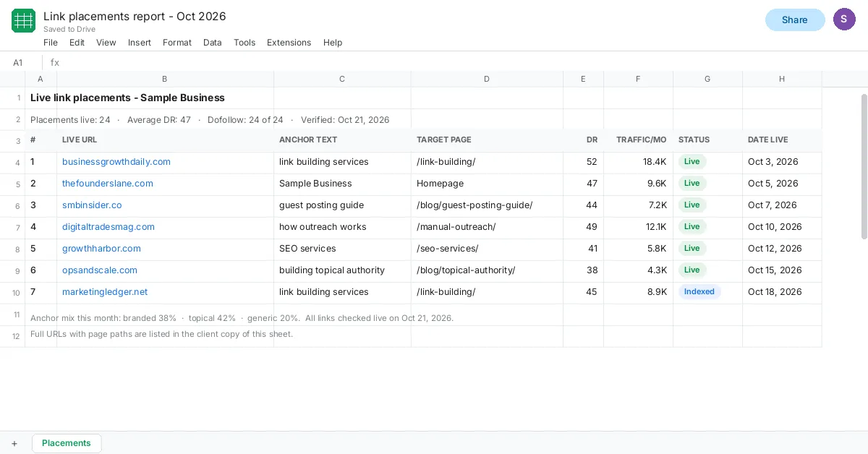Screen dimensions: 868x454
Task: Click the ANCHOR TEXT header cell
Action: (342, 140)
